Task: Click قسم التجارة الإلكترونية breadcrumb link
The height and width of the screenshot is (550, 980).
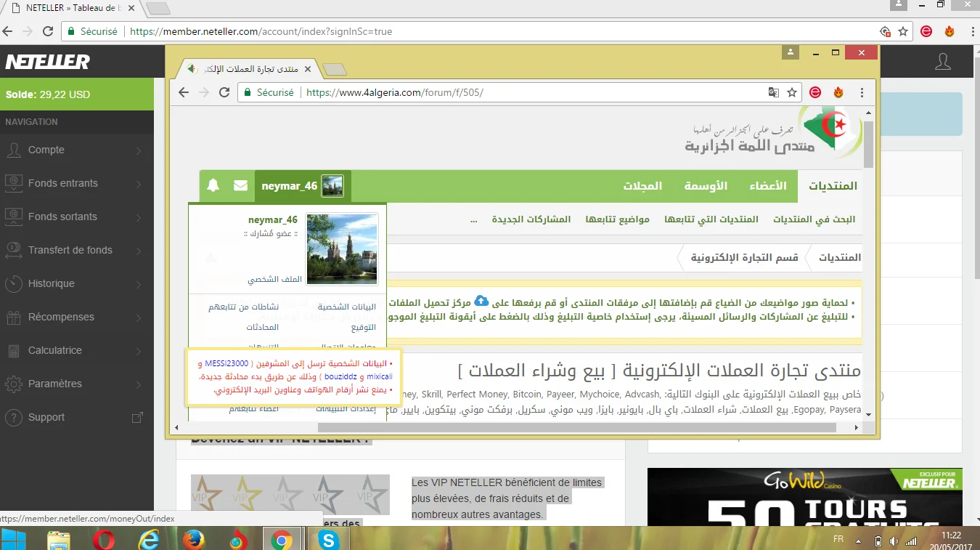Action: 744,258
